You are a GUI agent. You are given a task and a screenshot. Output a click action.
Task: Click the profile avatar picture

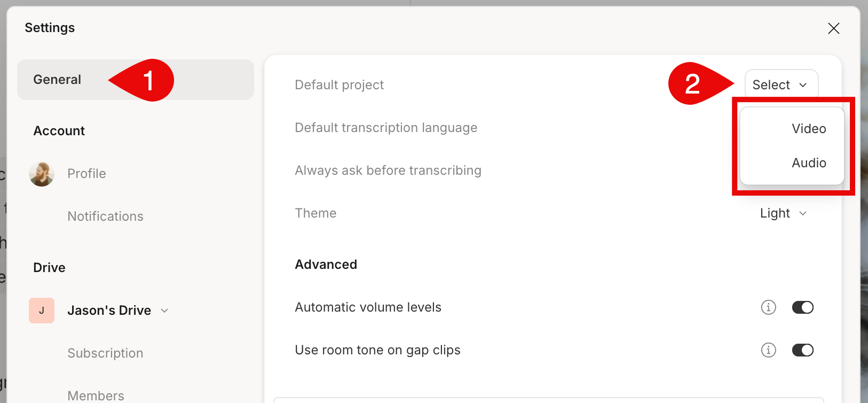(42, 174)
